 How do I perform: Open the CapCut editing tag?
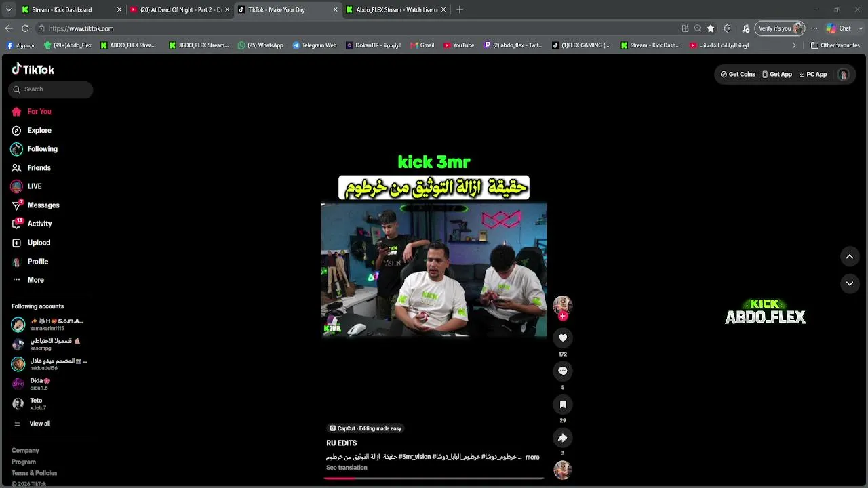point(366,428)
